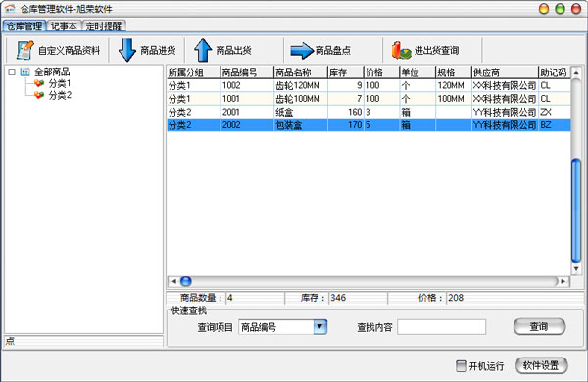Sort by 库存 column header

click(346, 72)
